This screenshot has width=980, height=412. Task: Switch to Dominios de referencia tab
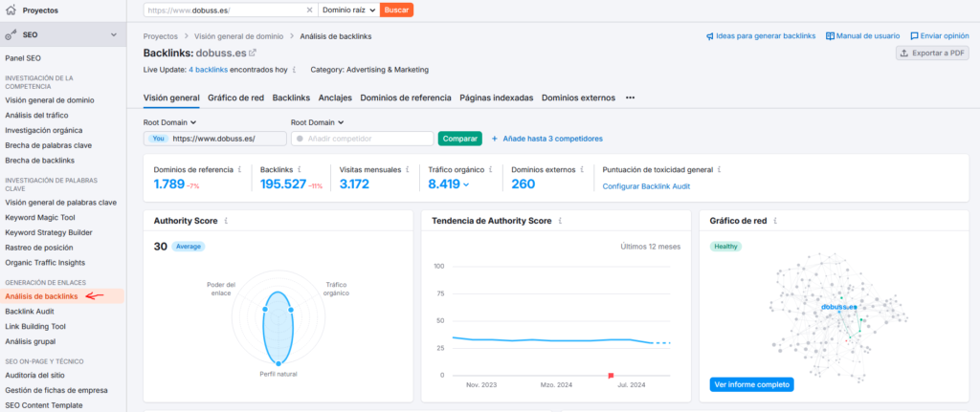pyautogui.click(x=406, y=98)
